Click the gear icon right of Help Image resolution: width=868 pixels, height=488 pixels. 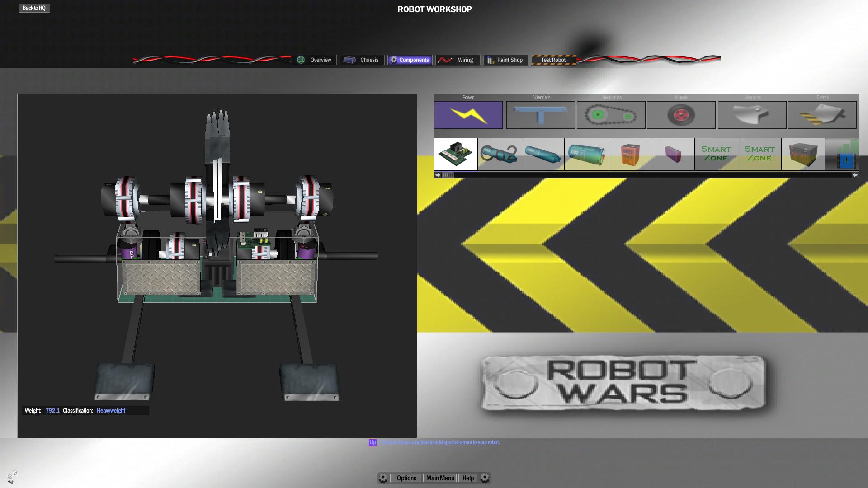click(485, 478)
